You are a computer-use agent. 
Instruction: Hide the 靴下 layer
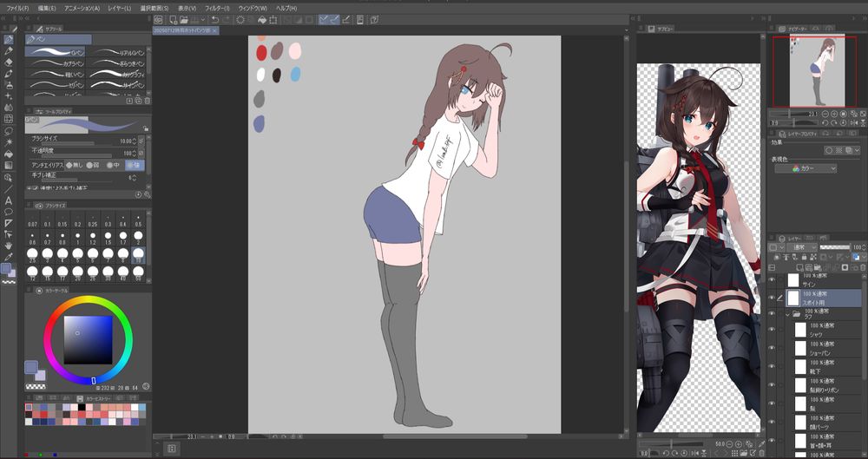point(772,366)
